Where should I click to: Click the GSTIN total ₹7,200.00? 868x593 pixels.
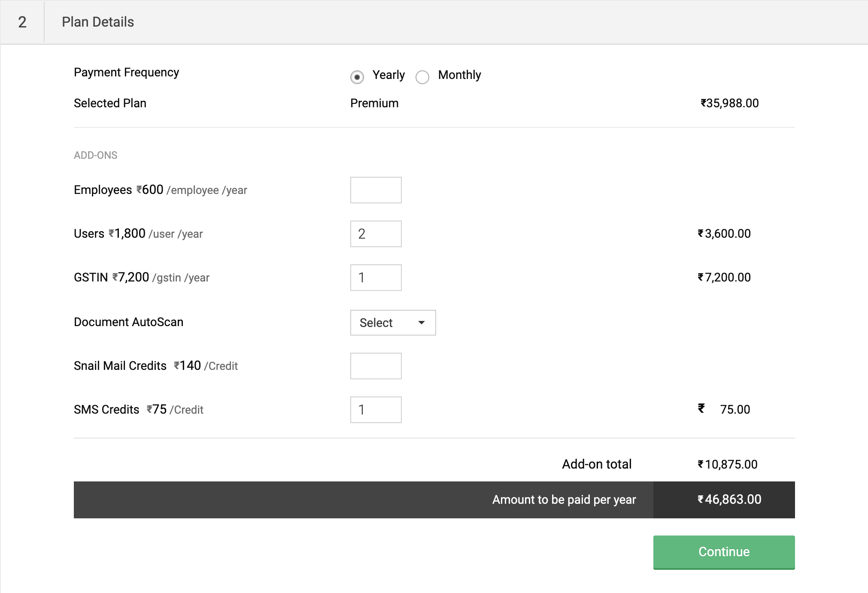tap(724, 278)
